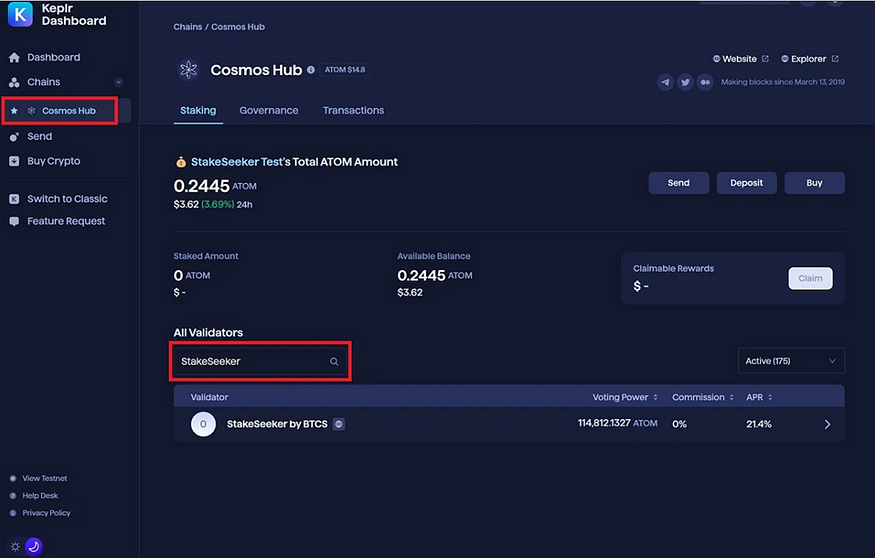Click the Send button
This screenshot has height=558, width=875.
679,183
